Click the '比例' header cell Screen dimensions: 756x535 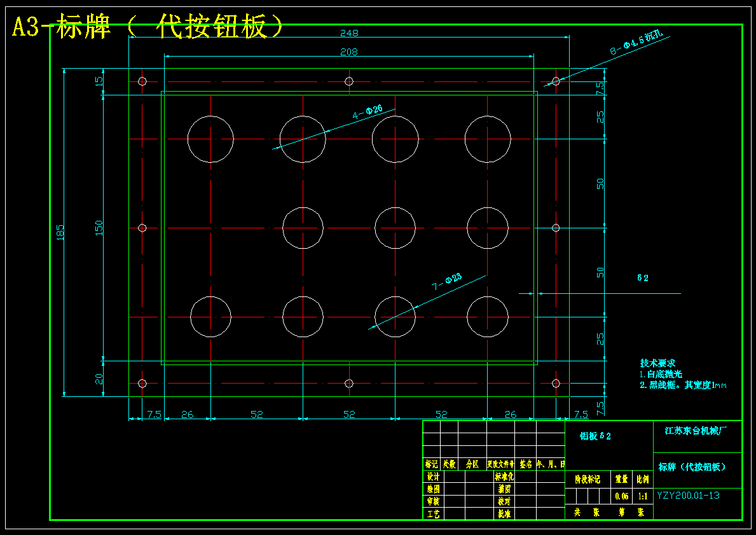click(x=643, y=480)
